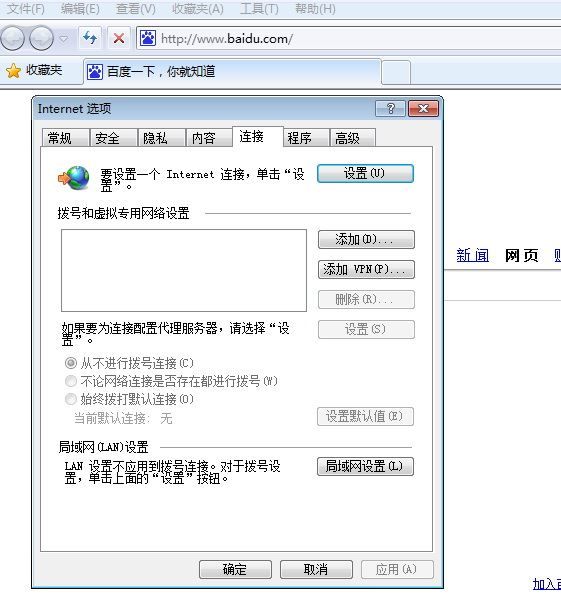The width and height of the screenshot is (561, 596).
Task: Click the 添加 VPN(P)... button
Action: [x=366, y=269]
